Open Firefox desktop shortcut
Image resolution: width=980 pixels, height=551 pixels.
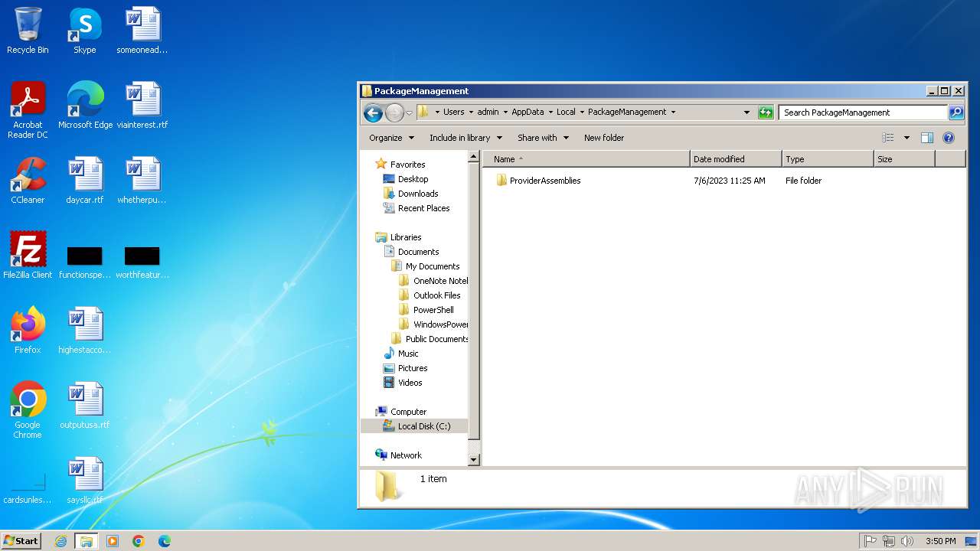point(28,331)
